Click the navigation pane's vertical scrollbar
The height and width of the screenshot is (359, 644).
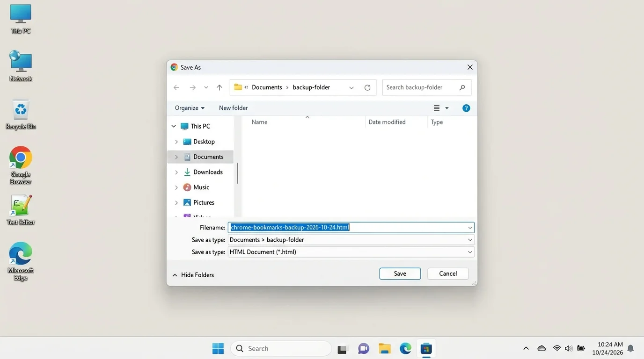click(238, 173)
